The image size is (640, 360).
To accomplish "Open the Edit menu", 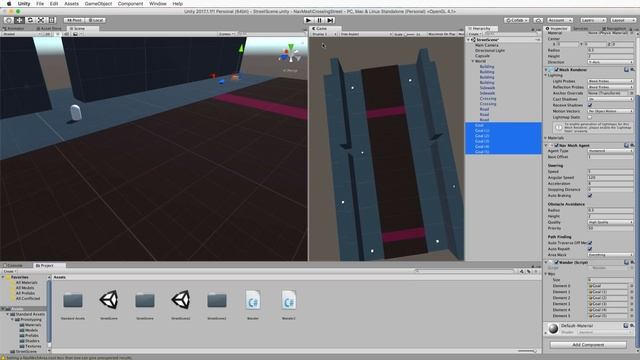I will (54, 4).
